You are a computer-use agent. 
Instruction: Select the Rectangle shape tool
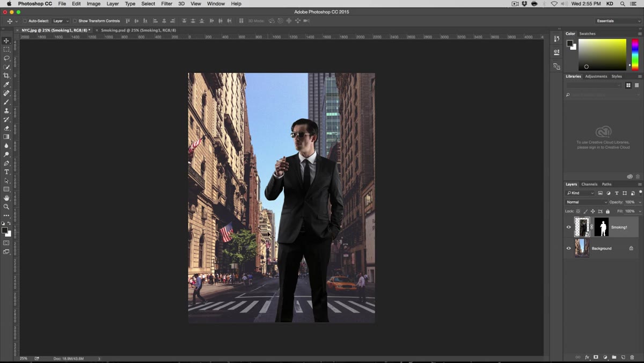(6, 190)
